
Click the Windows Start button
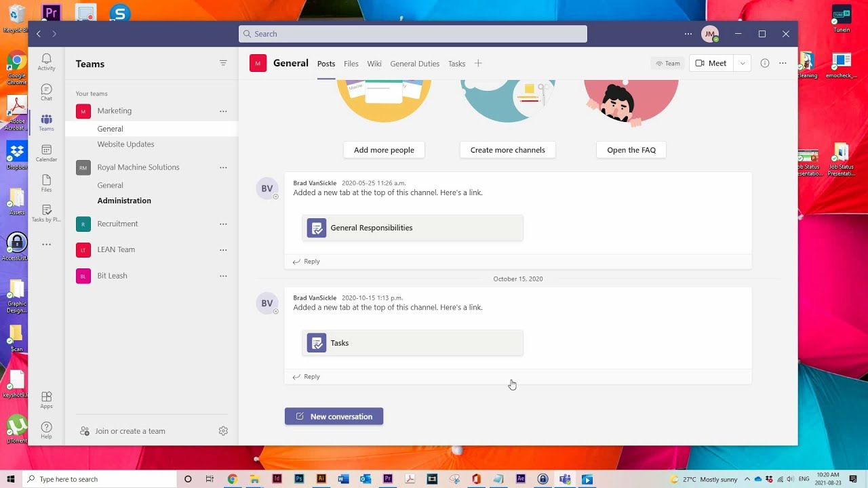pyautogui.click(x=10, y=479)
